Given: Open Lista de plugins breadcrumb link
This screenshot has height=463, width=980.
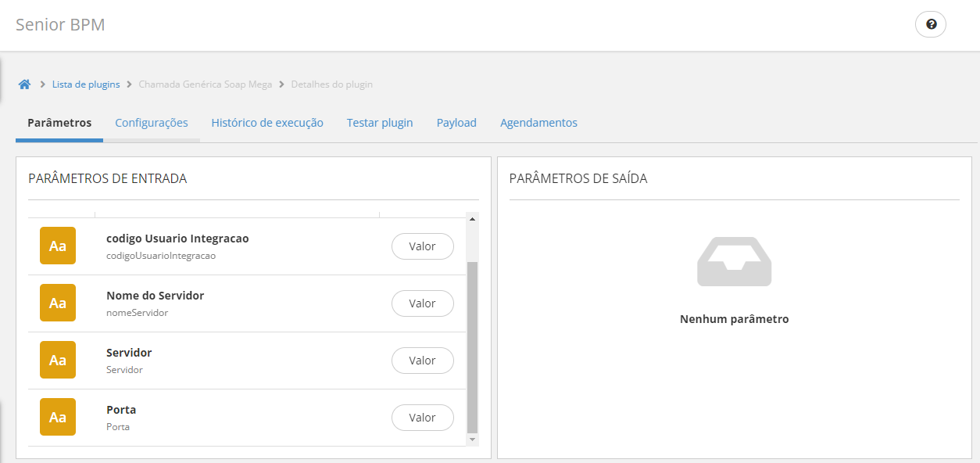Looking at the screenshot, I should [x=86, y=84].
